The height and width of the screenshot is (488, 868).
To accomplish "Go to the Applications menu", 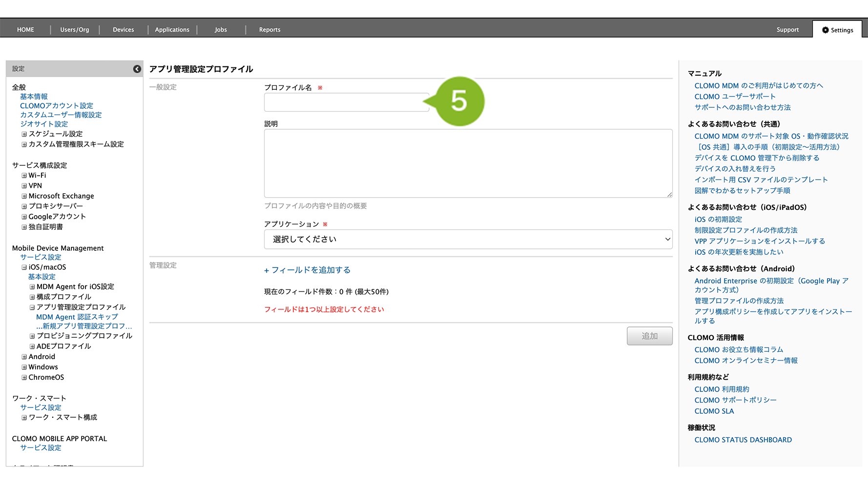I will coord(172,30).
